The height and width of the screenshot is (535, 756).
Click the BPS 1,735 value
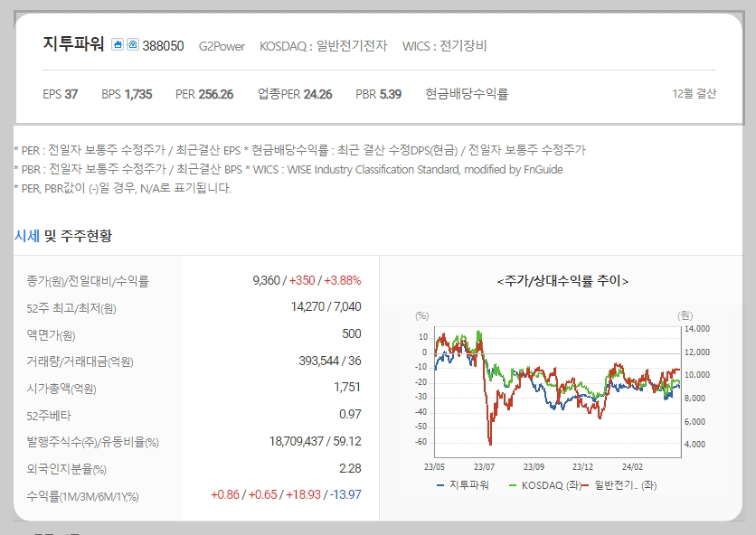coord(127,94)
